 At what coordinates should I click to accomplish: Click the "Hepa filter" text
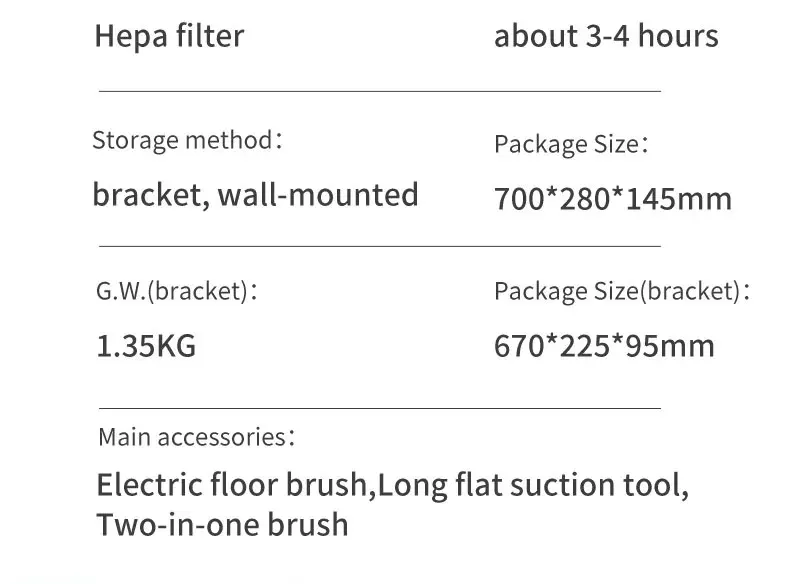pyautogui.click(x=169, y=37)
